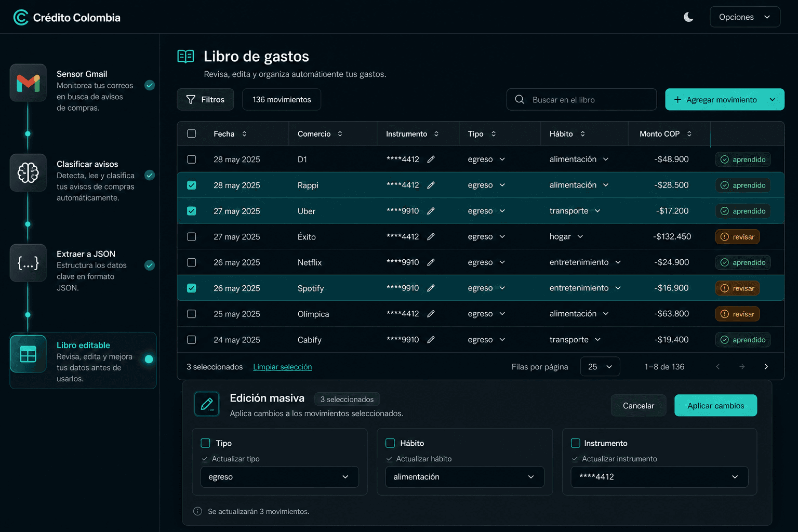Viewport: 798px width, 532px height.
Task: Uncheck the Uber row checkbox
Action: click(x=192, y=211)
